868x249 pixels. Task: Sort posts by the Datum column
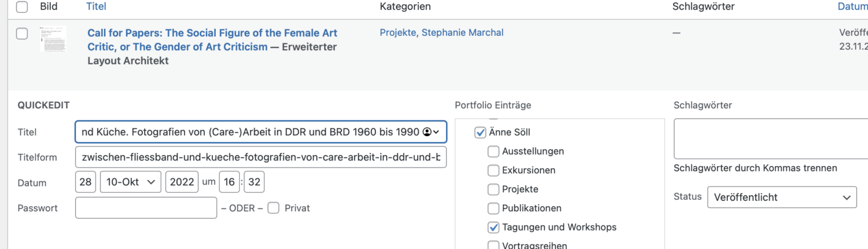tap(853, 6)
